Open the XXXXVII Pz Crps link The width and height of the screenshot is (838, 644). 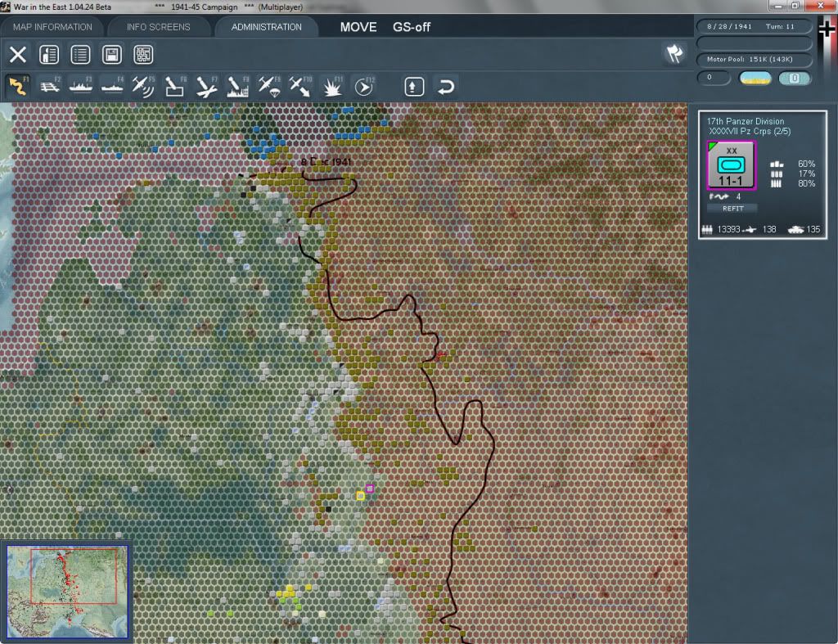(x=750, y=132)
